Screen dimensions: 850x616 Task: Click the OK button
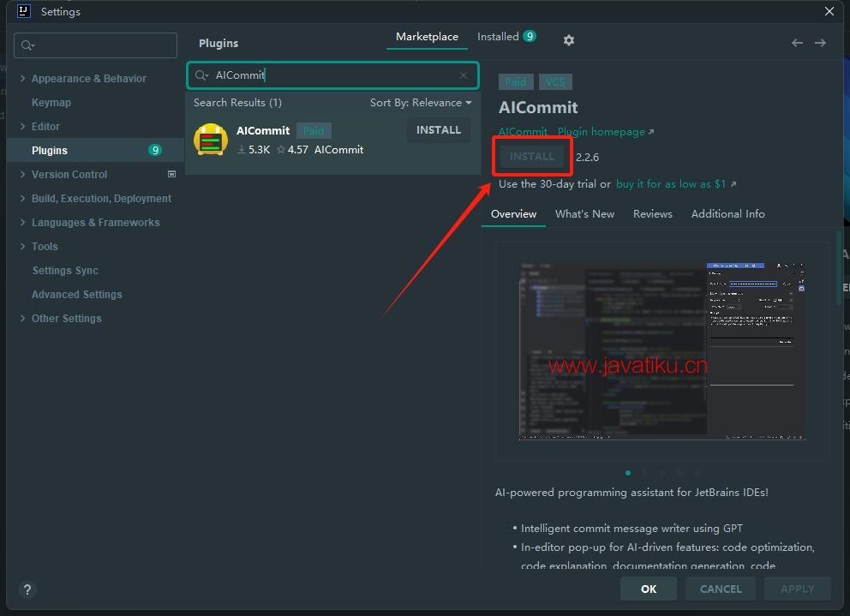click(649, 589)
